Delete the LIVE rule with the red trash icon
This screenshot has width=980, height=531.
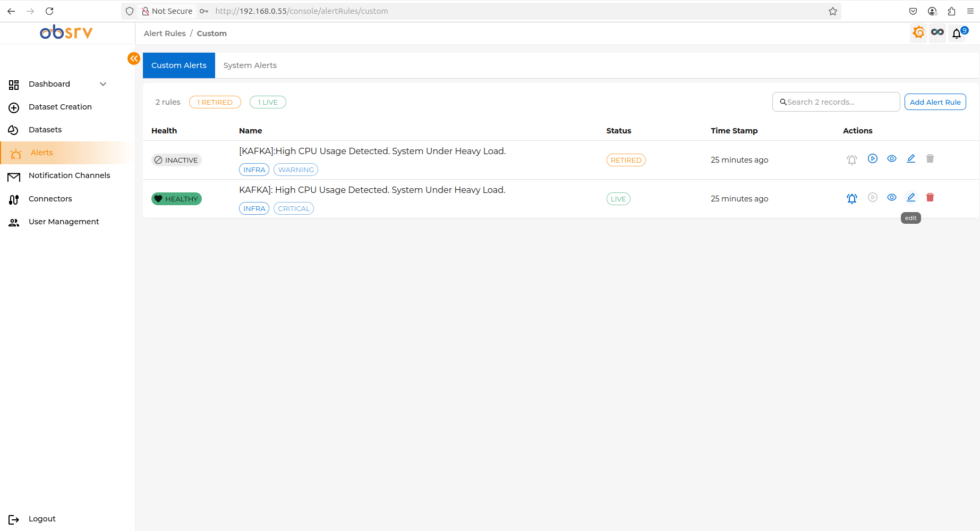click(x=930, y=197)
